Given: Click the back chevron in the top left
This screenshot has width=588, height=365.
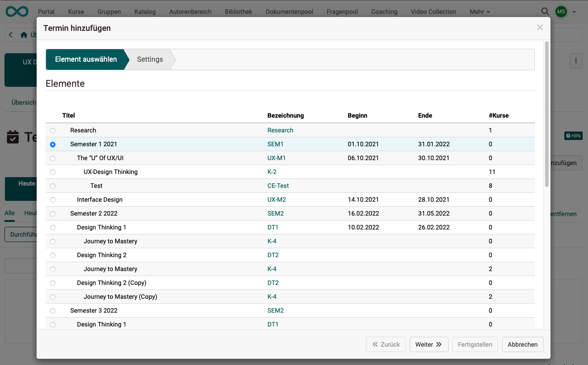Looking at the screenshot, I should (10, 34).
